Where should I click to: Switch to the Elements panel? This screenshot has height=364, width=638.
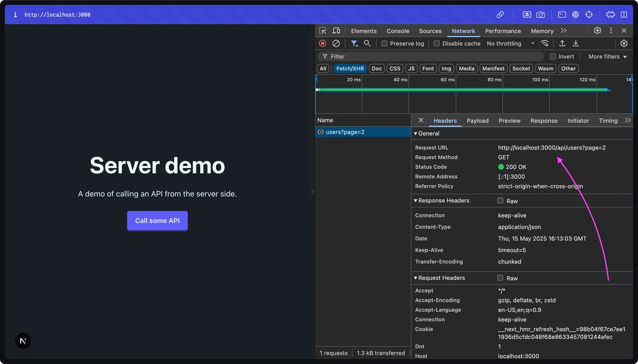tap(364, 31)
